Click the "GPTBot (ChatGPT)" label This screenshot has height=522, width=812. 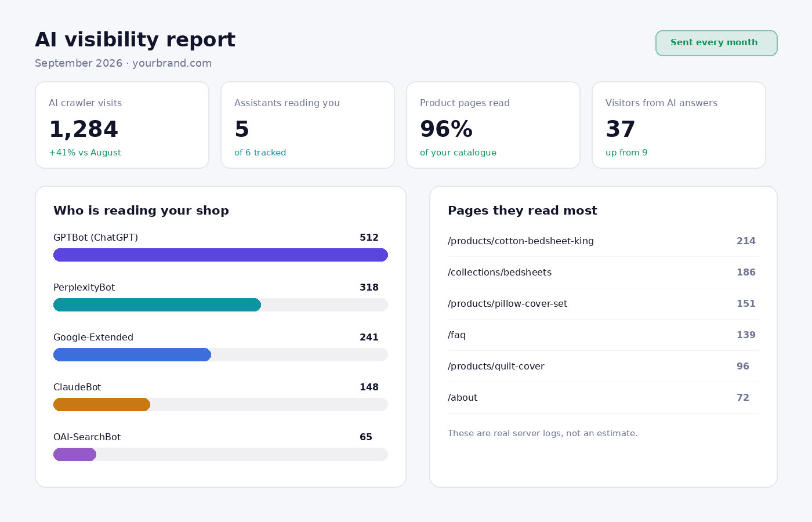tap(96, 238)
